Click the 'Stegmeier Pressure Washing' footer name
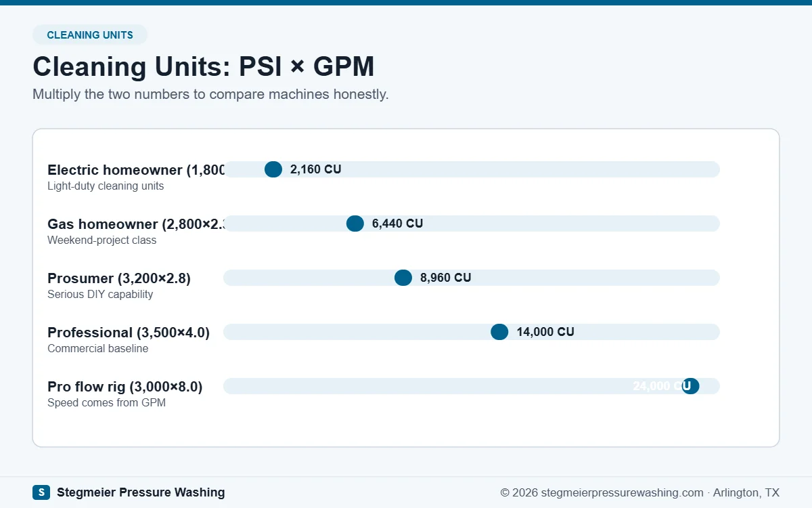This screenshot has height=508, width=812. 141,492
